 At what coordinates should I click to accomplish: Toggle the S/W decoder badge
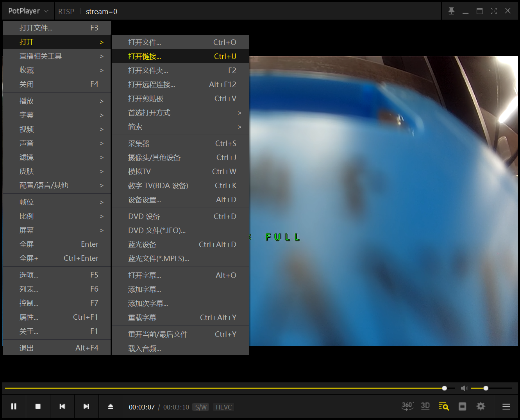tap(200, 407)
